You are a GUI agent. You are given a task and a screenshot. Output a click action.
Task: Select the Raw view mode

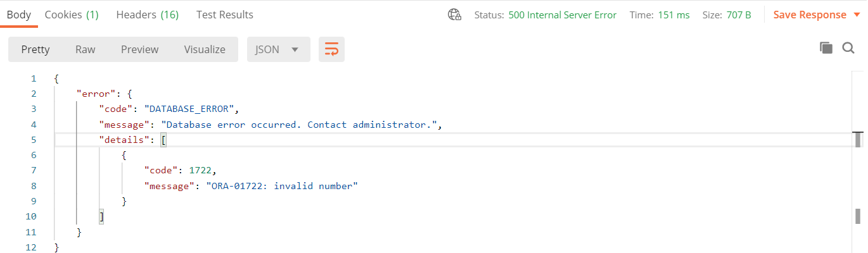coord(85,49)
